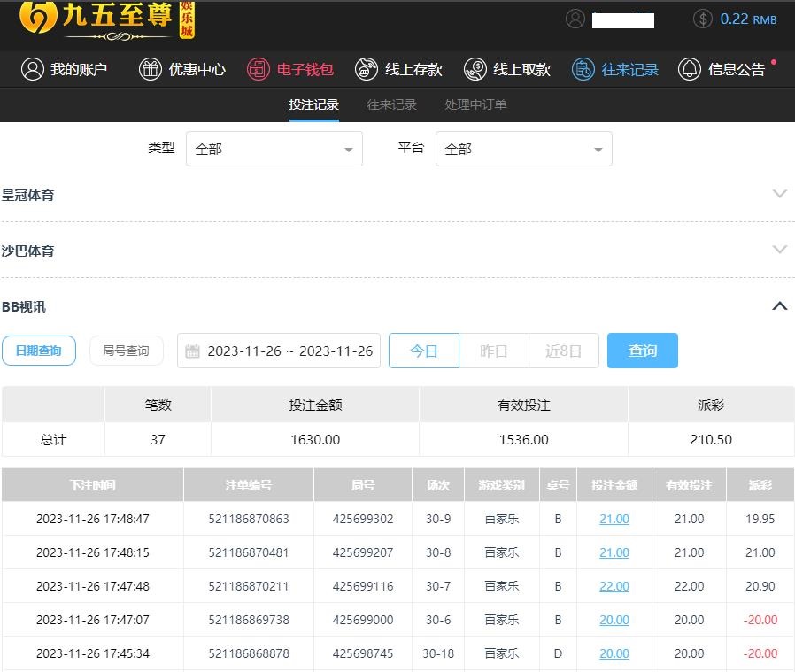Select the 今日 date range option
The image size is (795, 672).
pos(424,351)
